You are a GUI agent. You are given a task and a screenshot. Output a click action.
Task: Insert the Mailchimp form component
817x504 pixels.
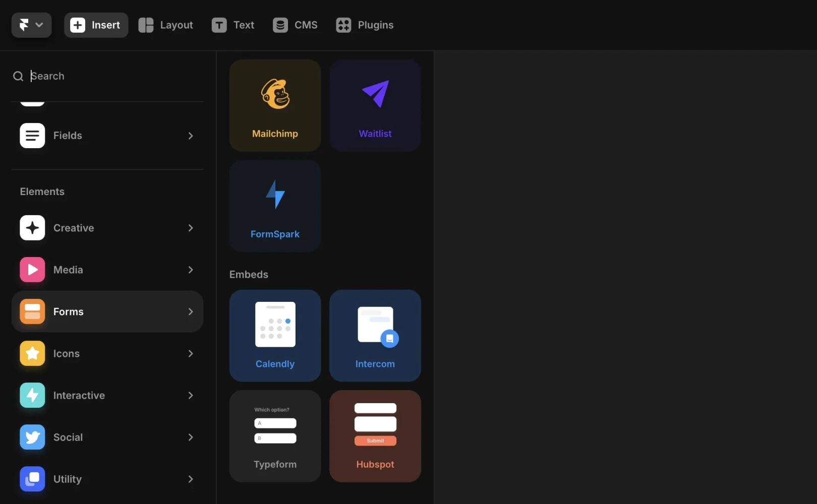point(275,105)
